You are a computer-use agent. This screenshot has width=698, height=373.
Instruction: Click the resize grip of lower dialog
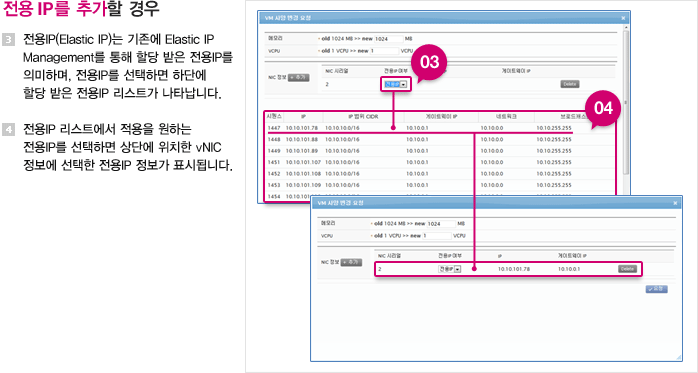coord(678,357)
